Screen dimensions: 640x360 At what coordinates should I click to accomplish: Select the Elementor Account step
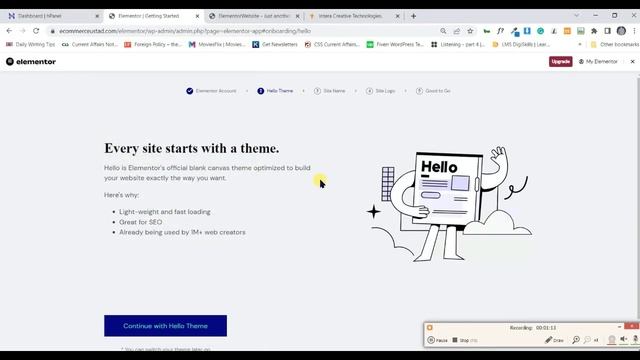[x=211, y=91]
